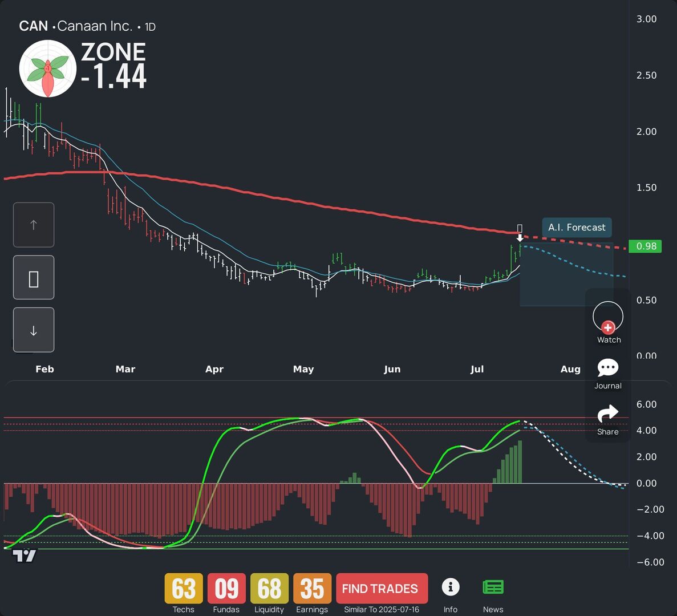677x616 pixels.
Task: Open the Techs score badge 63
Action: 184,589
